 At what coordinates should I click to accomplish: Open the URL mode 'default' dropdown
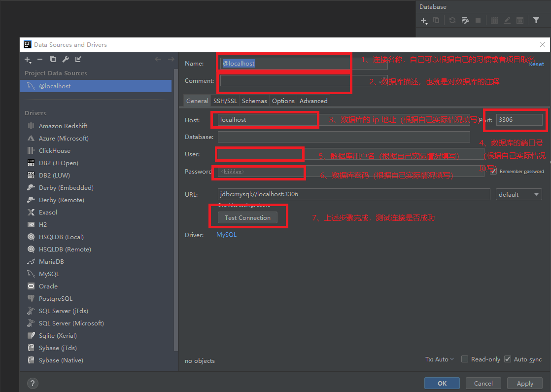click(x=518, y=194)
